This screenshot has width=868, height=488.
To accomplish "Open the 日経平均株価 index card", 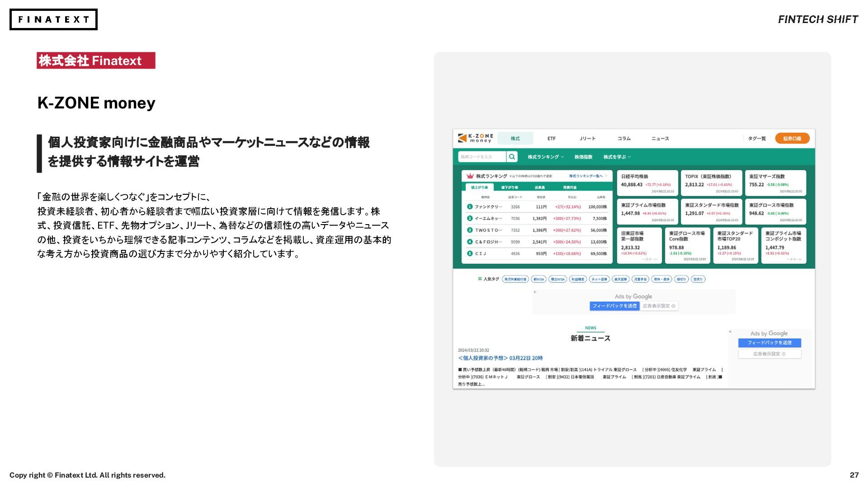I will click(647, 183).
